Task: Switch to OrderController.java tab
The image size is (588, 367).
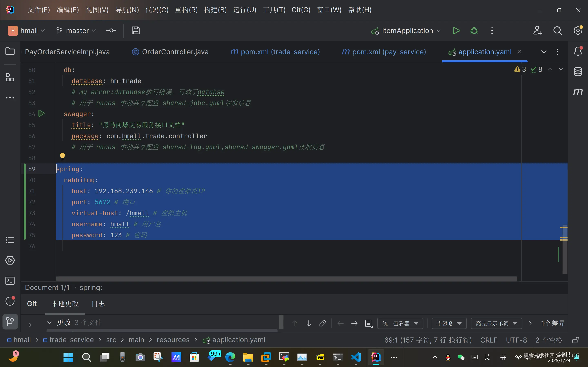Action: 175,52
